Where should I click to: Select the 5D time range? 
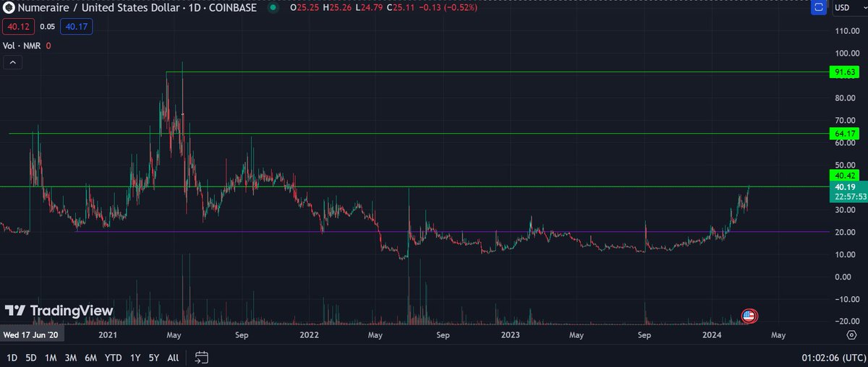coord(31,358)
